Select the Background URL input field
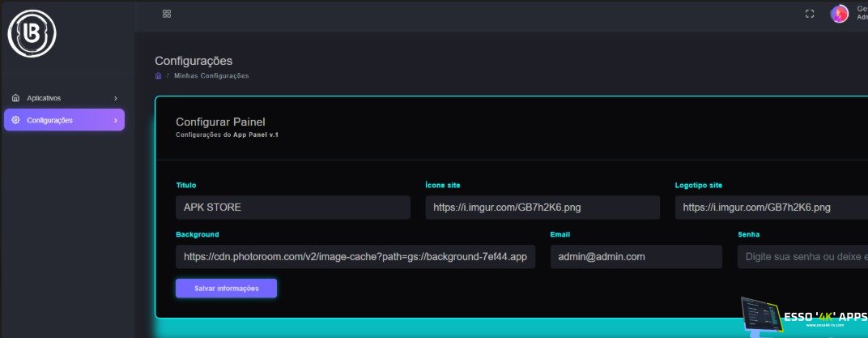Viewport: 868px width, 338px height. click(x=355, y=257)
